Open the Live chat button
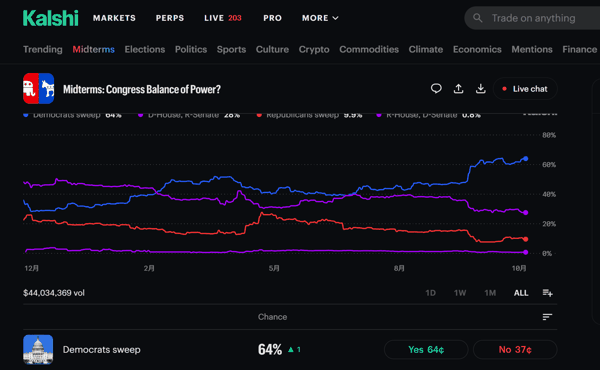600x370 pixels. tap(525, 89)
